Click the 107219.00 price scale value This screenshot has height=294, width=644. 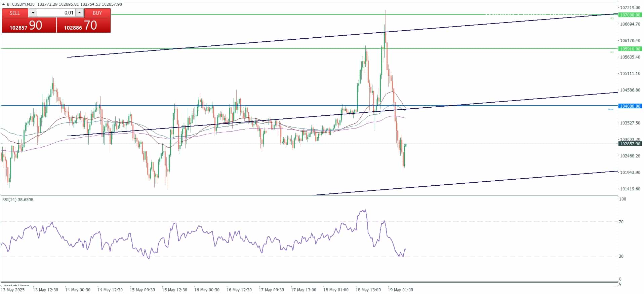click(x=630, y=7)
